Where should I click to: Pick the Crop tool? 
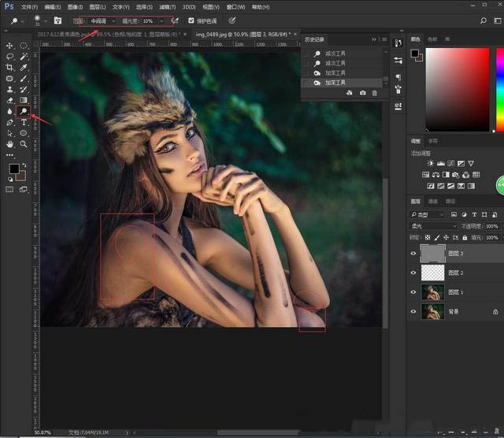click(x=10, y=68)
